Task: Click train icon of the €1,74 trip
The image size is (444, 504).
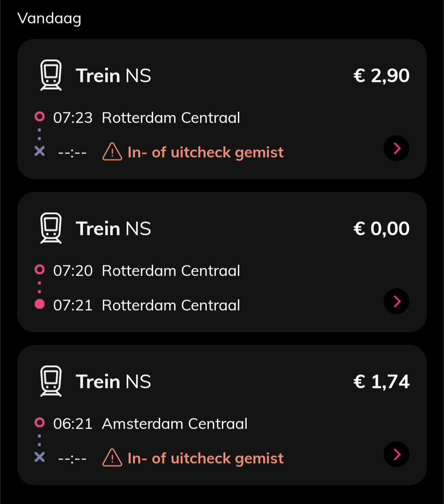Action: point(51,381)
